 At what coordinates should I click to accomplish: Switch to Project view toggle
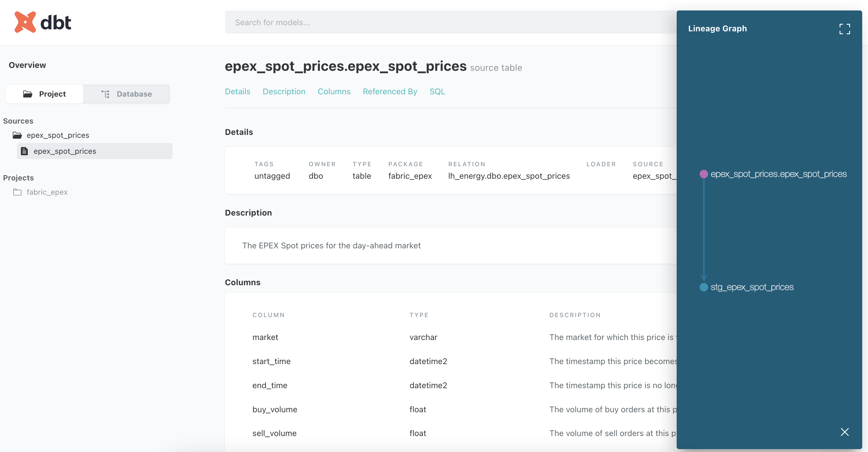click(44, 94)
